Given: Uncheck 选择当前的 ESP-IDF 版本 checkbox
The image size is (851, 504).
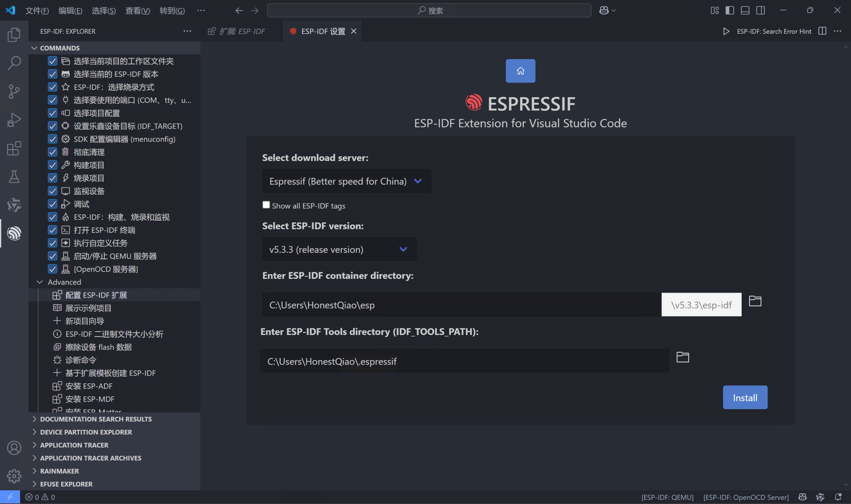Looking at the screenshot, I should pos(52,74).
